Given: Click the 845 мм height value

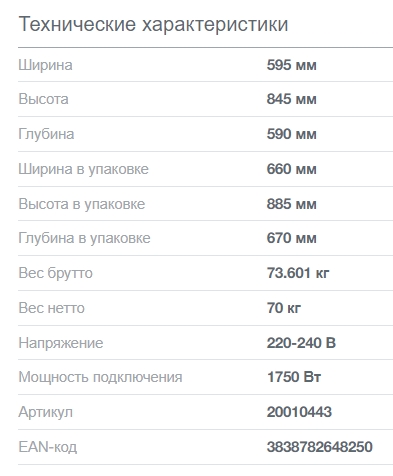Looking at the screenshot, I should point(291,99).
